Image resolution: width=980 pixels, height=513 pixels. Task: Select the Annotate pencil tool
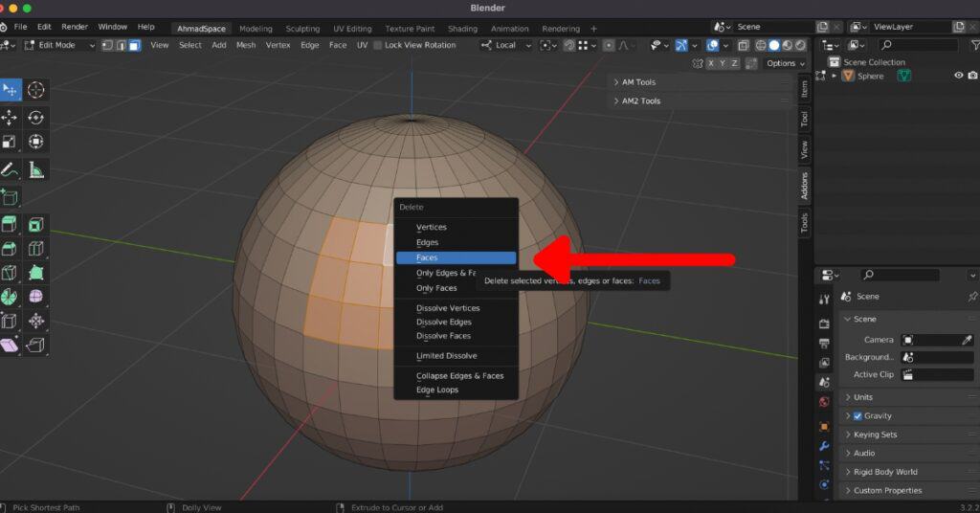10,169
